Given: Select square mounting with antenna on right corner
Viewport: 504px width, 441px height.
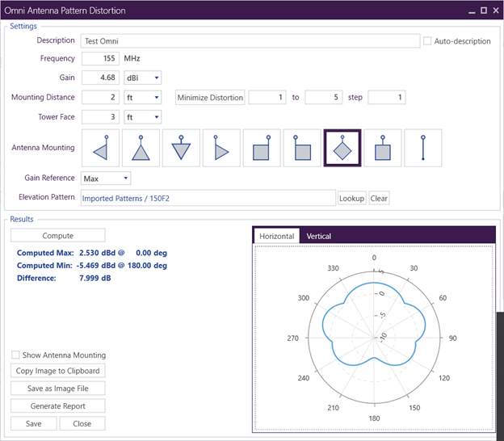Looking at the screenshot, I should 262,148.
